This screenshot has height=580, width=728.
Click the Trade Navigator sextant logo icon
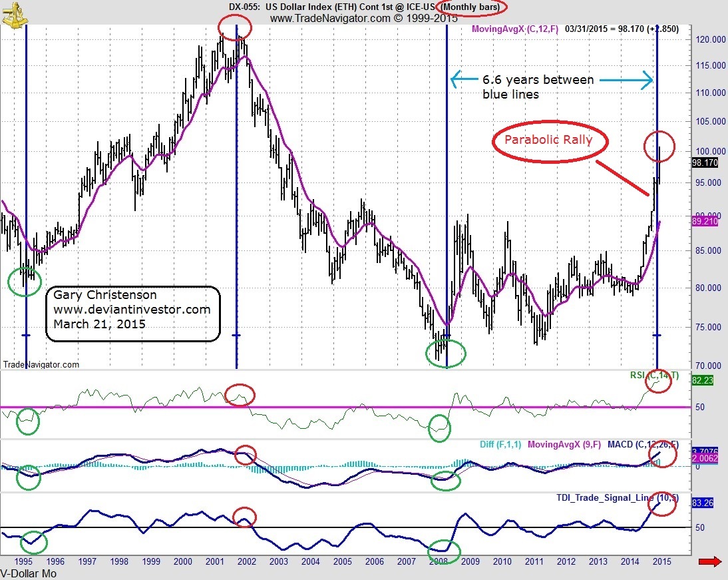(x=15, y=15)
